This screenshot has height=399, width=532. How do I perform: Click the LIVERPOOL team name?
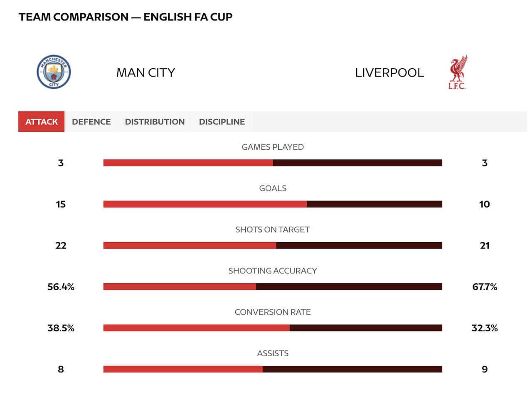(x=389, y=73)
